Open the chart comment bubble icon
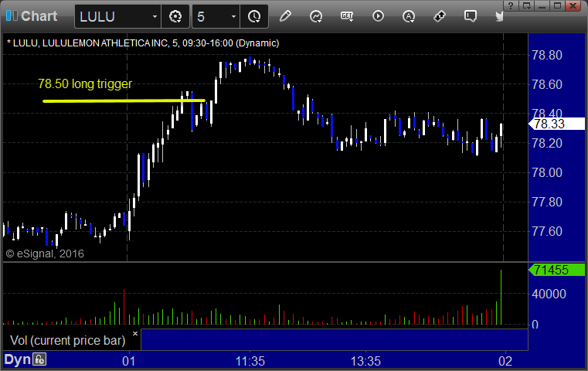 click(471, 16)
